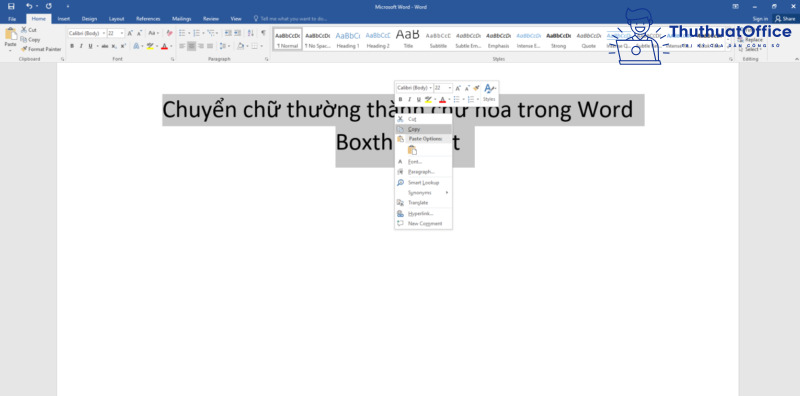Open Styles from the mini toolbar
800x396 pixels.
[x=489, y=92]
